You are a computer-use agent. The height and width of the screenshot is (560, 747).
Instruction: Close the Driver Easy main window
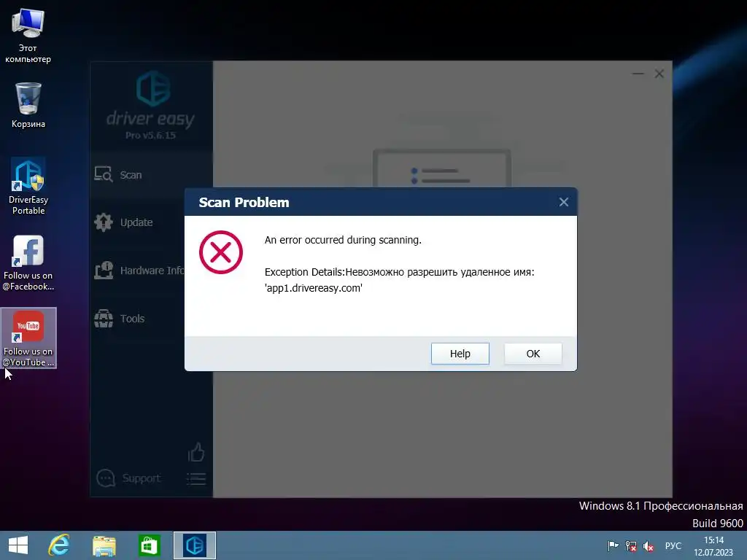[659, 74]
